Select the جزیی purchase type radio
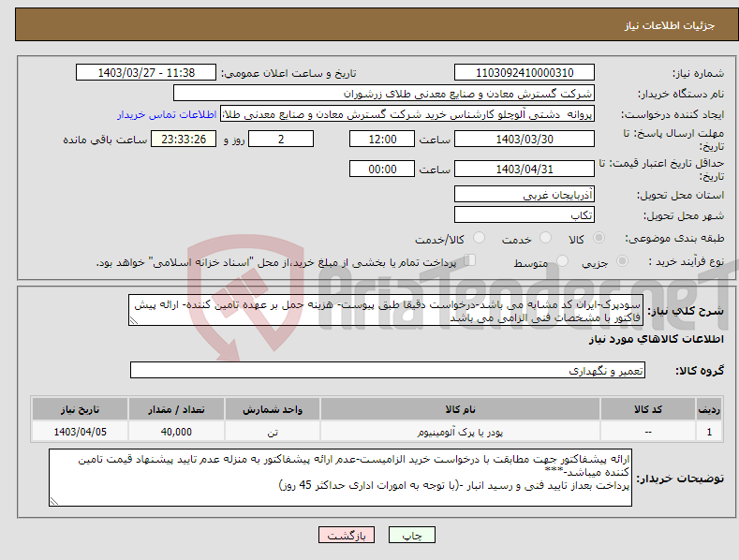739x560 pixels. 622,260
